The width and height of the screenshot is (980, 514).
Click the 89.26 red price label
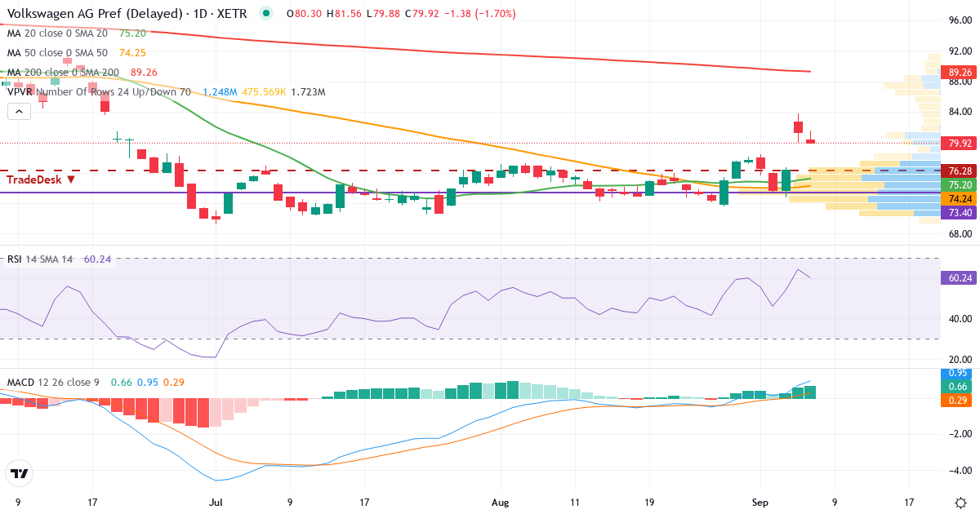tap(960, 73)
